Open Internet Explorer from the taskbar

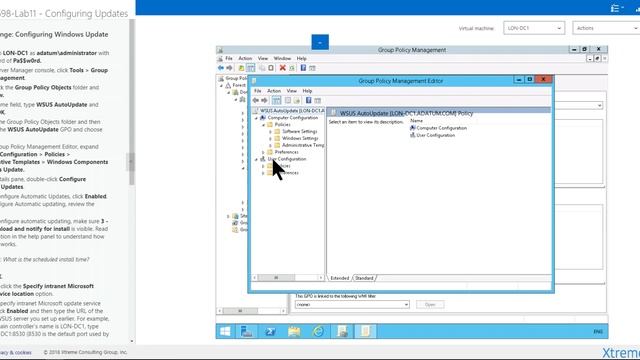[x=318, y=331]
